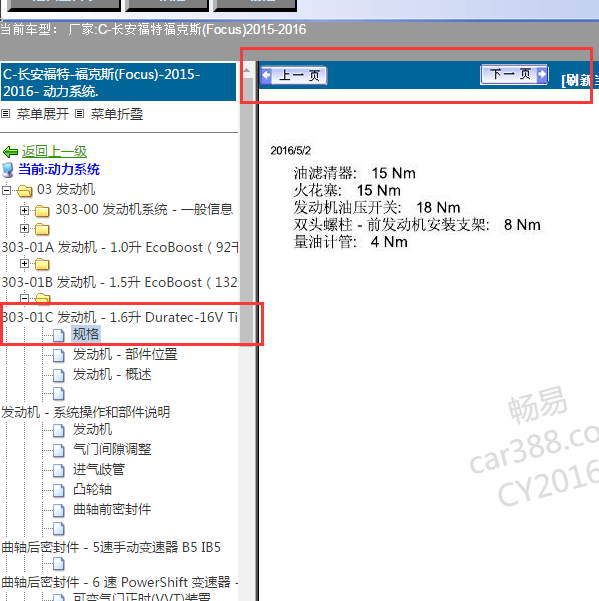Open 发动机 - 系统操作和部件说明
This screenshot has height=601, width=599.
tap(85, 412)
